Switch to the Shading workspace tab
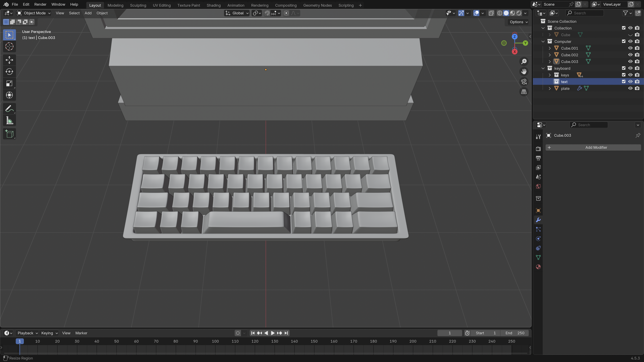Image resolution: width=644 pixels, height=362 pixels. tap(214, 5)
